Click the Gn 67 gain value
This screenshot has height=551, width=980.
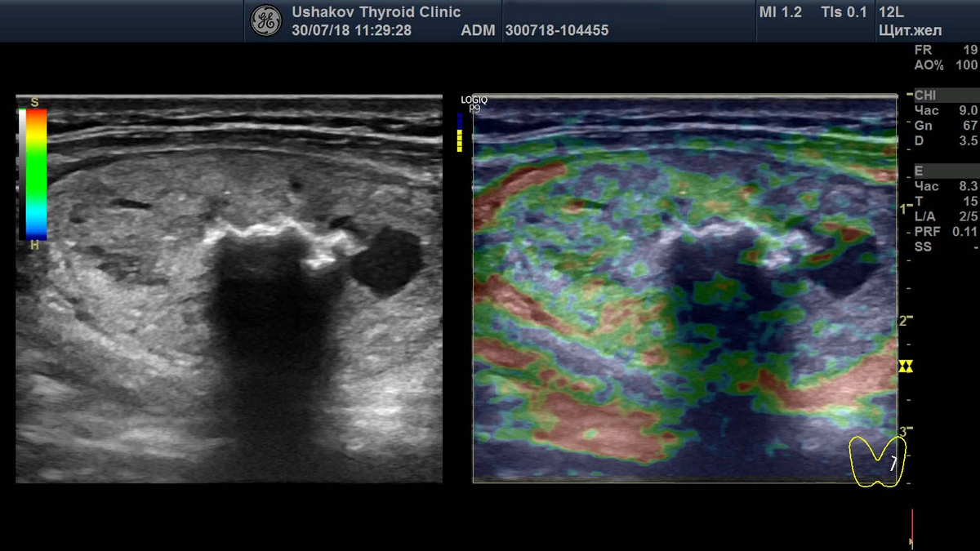pos(946,126)
